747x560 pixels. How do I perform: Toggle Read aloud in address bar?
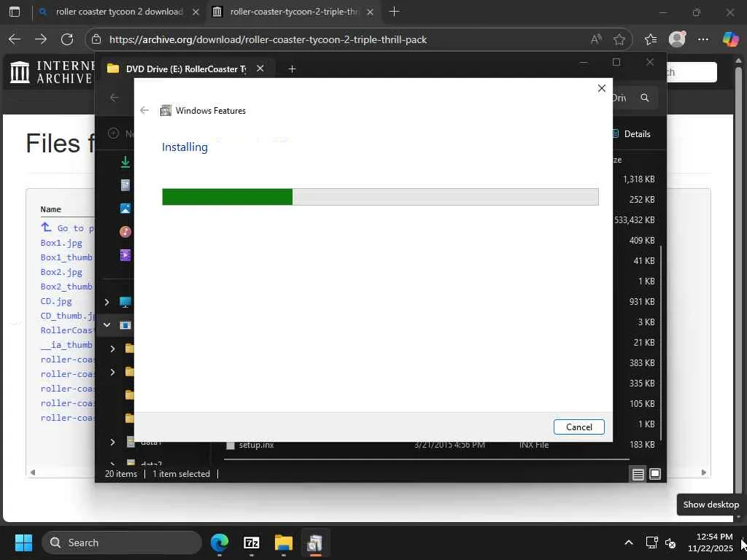click(596, 39)
